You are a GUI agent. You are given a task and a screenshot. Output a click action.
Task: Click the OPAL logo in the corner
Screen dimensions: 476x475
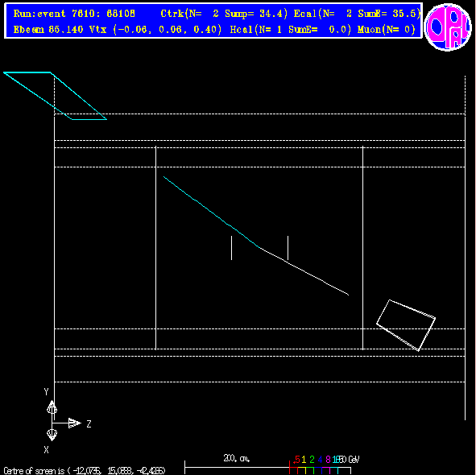click(x=448, y=27)
